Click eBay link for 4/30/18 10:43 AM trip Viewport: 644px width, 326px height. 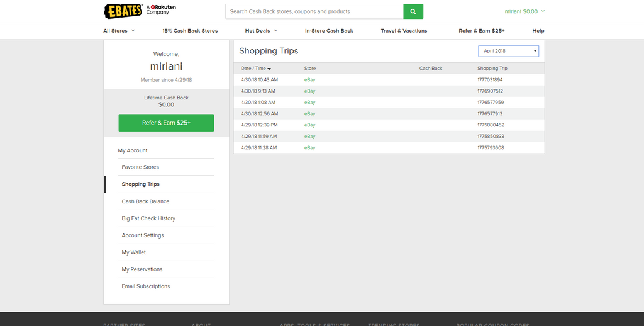point(309,80)
